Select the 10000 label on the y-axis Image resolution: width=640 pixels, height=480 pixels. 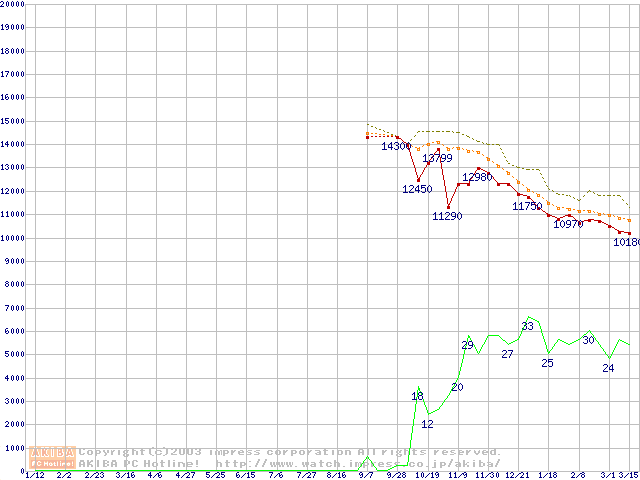click(x=13, y=238)
